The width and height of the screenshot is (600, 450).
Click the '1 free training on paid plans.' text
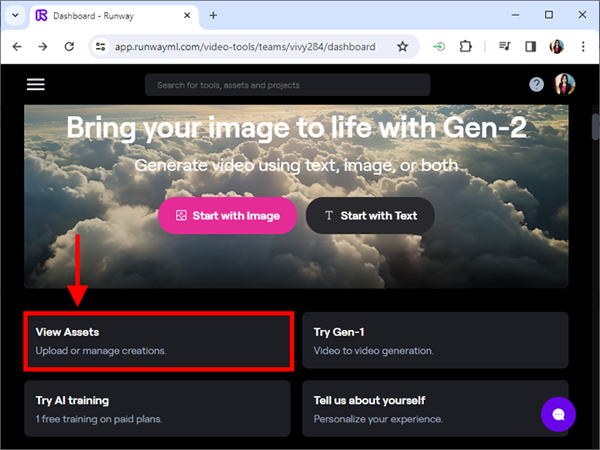(x=98, y=419)
